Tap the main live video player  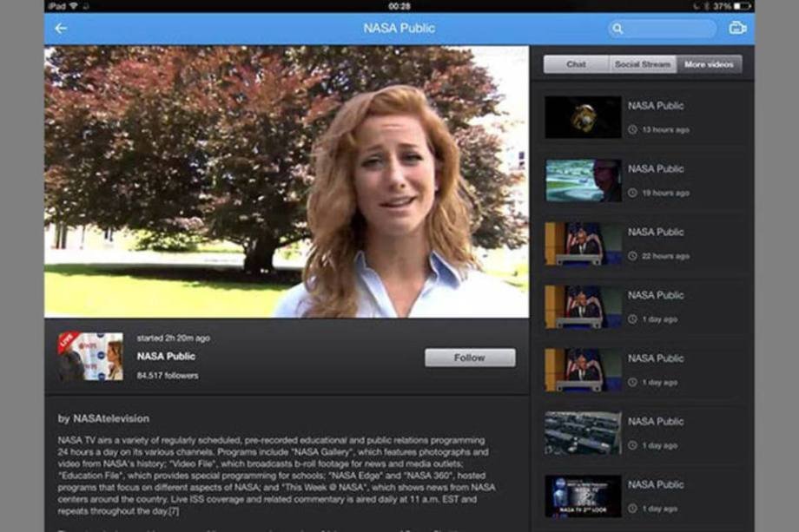click(287, 182)
